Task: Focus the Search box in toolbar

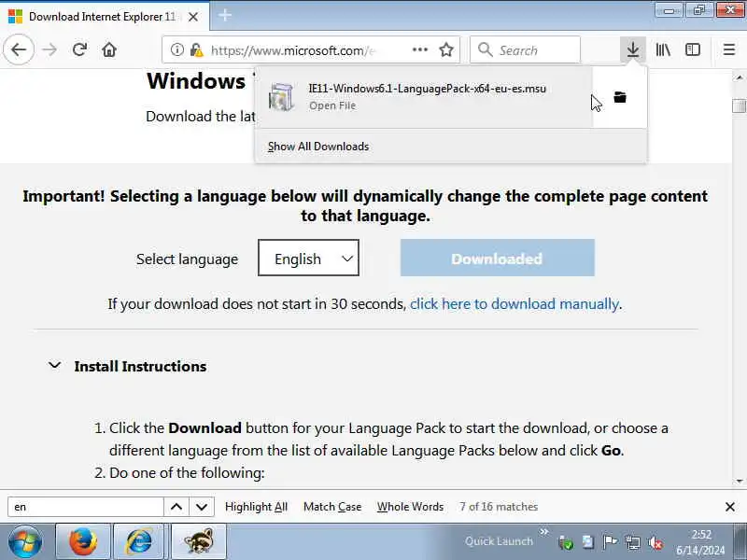Action: coord(525,49)
